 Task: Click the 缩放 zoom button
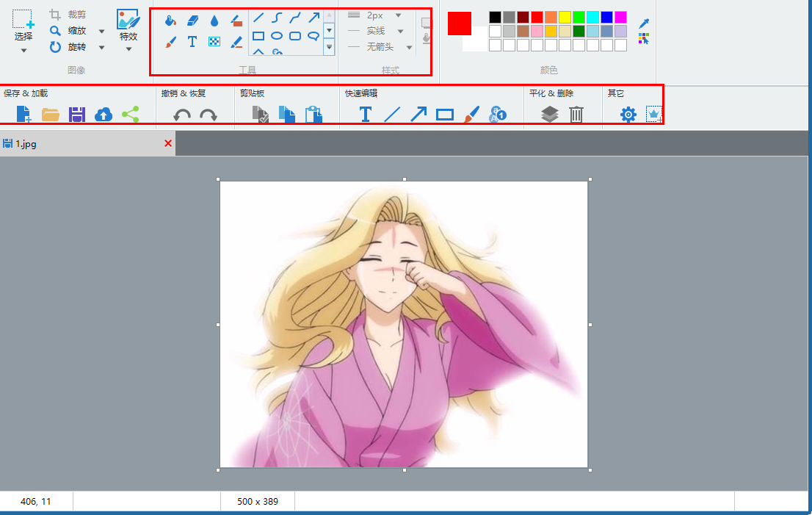[x=68, y=31]
